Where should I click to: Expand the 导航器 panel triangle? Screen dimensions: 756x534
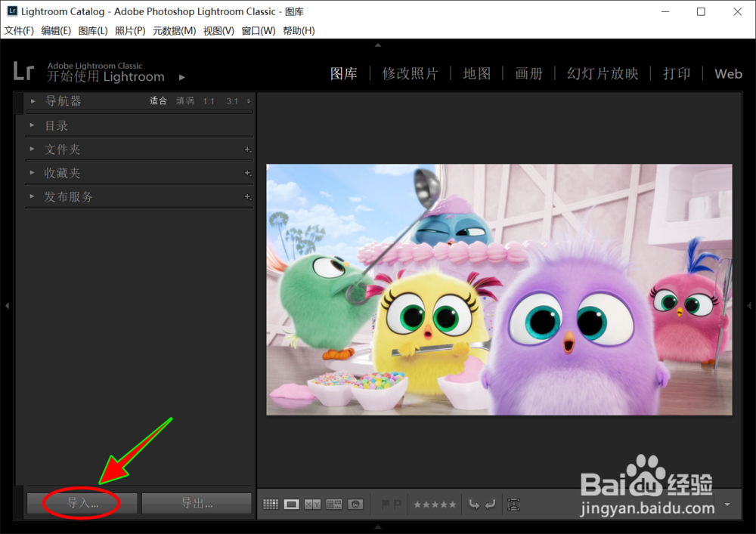pyautogui.click(x=33, y=101)
